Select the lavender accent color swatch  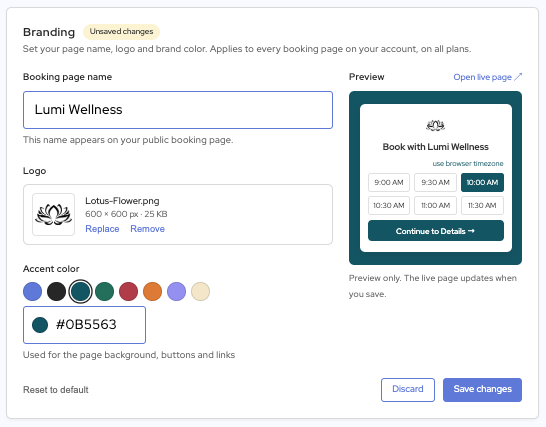tap(177, 292)
